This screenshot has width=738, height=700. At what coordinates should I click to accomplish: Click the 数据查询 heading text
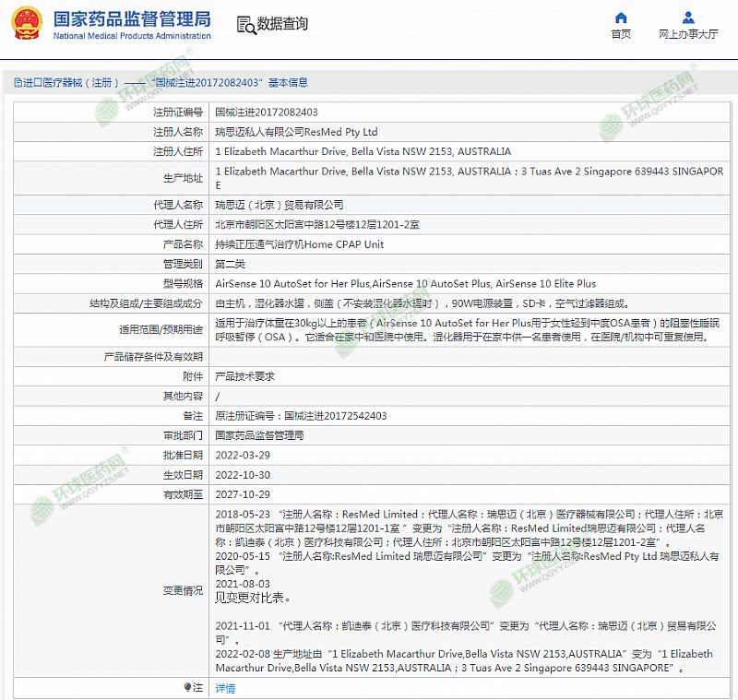282,24
